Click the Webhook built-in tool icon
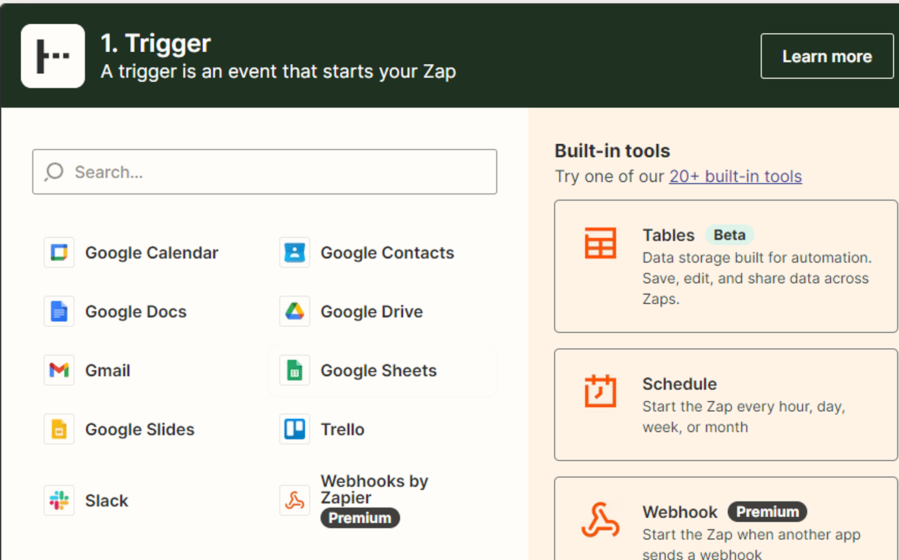The height and width of the screenshot is (560, 899). point(600,519)
